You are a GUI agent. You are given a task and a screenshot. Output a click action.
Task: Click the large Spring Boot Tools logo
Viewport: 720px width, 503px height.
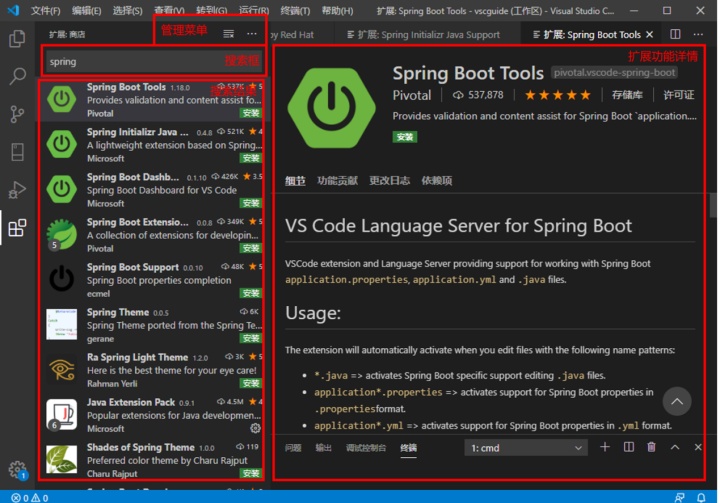point(331,108)
